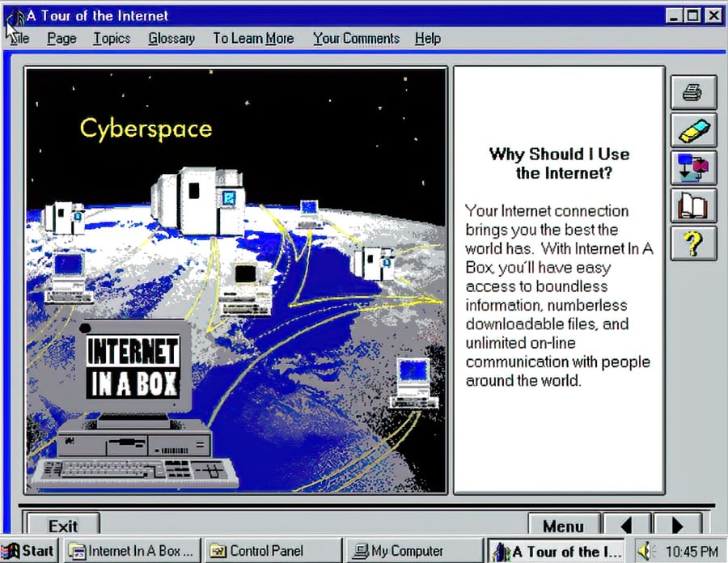Click the printer icon on the right toolbar

pyautogui.click(x=693, y=91)
